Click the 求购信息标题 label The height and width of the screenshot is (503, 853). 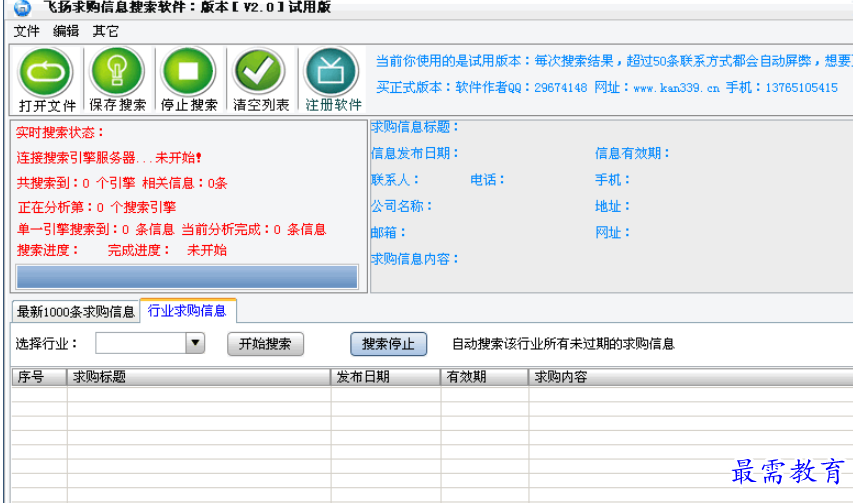415,127
